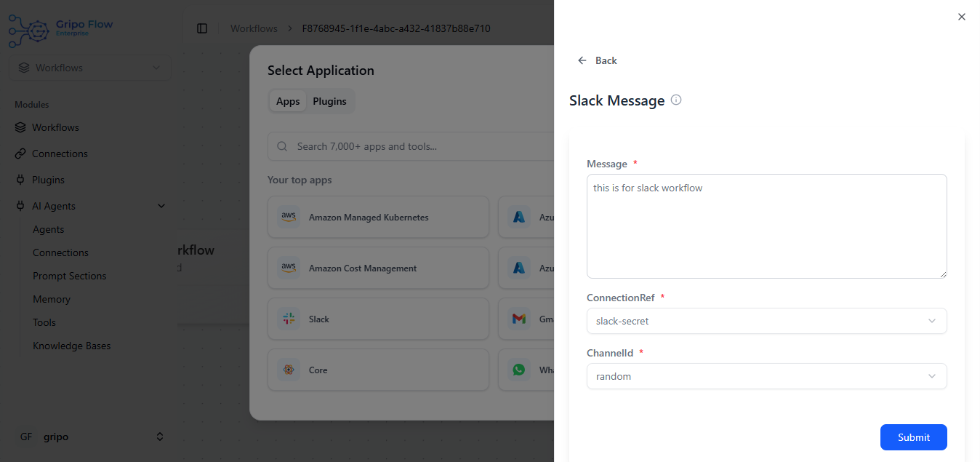980x462 pixels.
Task: Click inside the Message text area
Action: click(766, 226)
